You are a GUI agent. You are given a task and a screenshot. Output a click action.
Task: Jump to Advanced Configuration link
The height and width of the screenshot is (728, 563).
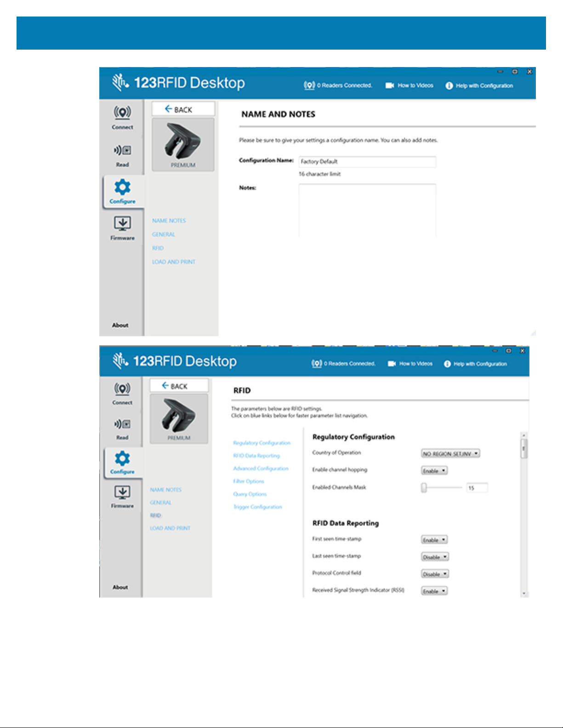[x=261, y=469]
